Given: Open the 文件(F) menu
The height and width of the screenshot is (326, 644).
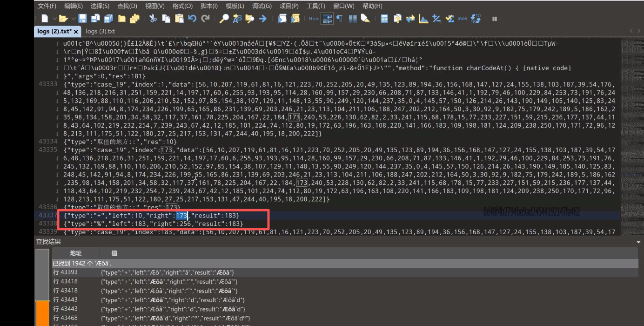Looking at the screenshot, I should point(47,6).
